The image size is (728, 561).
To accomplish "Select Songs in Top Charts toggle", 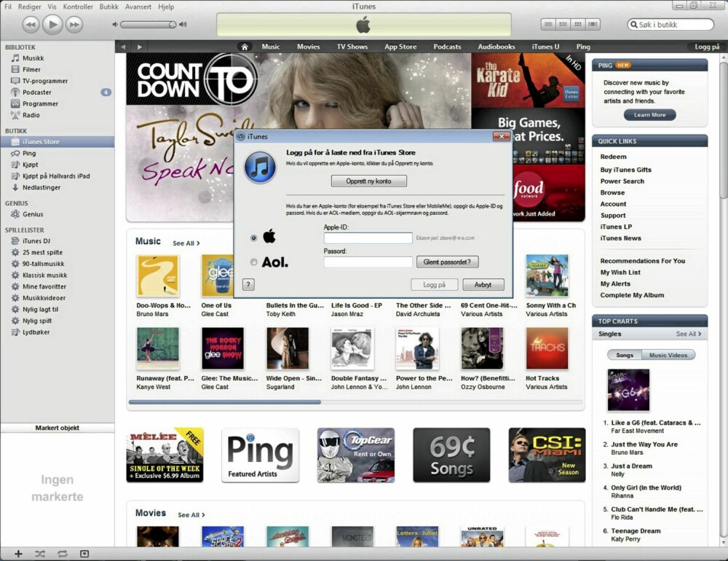I will (x=625, y=355).
